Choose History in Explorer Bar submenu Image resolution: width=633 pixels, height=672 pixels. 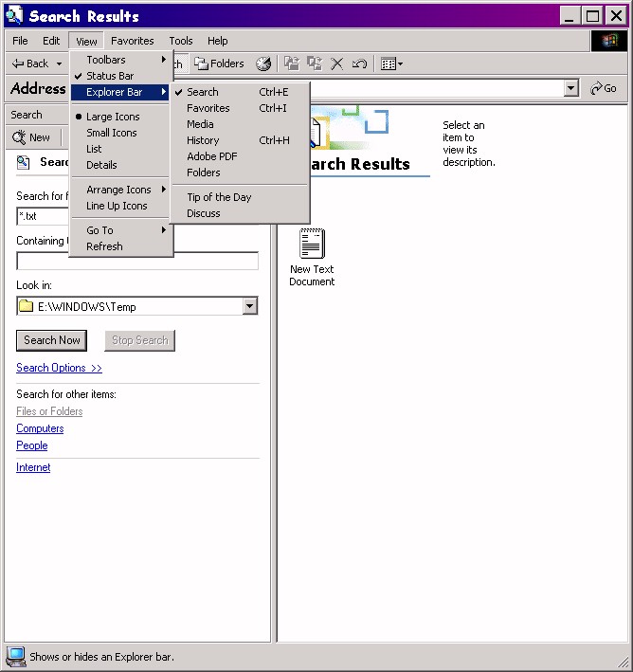coord(240,140)
